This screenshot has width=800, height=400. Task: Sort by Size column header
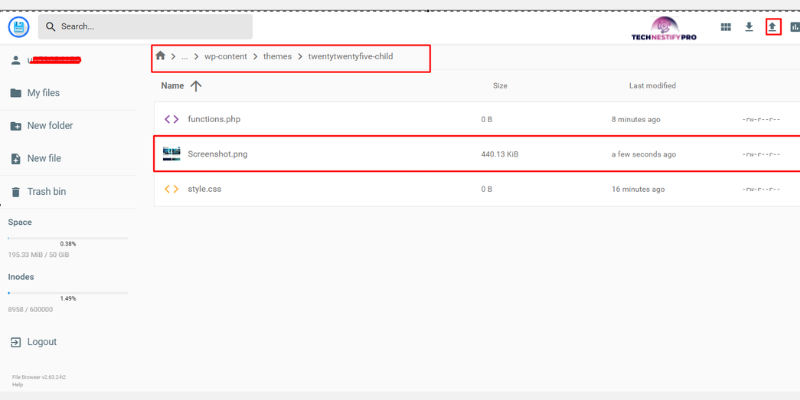pos(500,86)
